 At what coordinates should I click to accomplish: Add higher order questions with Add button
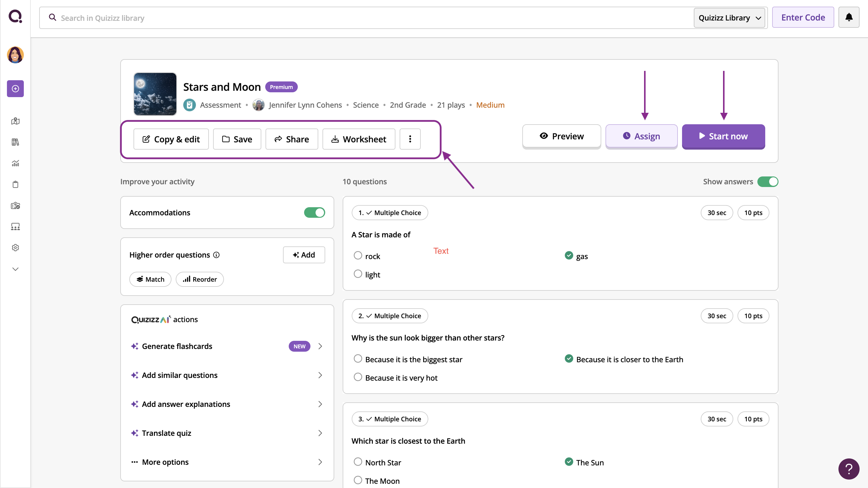tap(304, 255)
